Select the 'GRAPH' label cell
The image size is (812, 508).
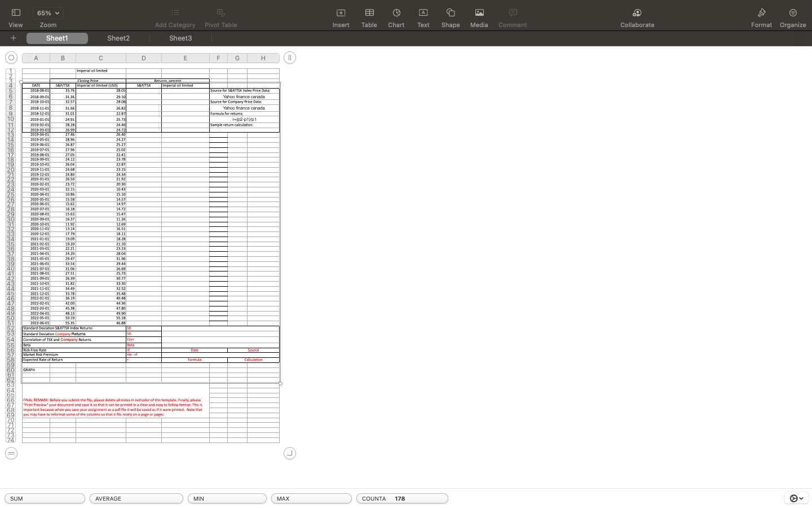(36, 370)
